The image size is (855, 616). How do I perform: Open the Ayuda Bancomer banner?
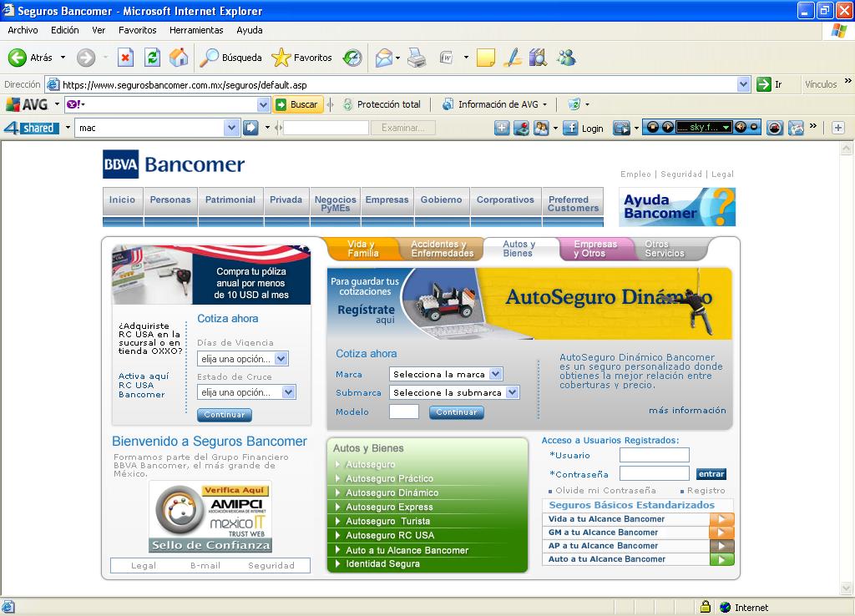coord(676,207)
